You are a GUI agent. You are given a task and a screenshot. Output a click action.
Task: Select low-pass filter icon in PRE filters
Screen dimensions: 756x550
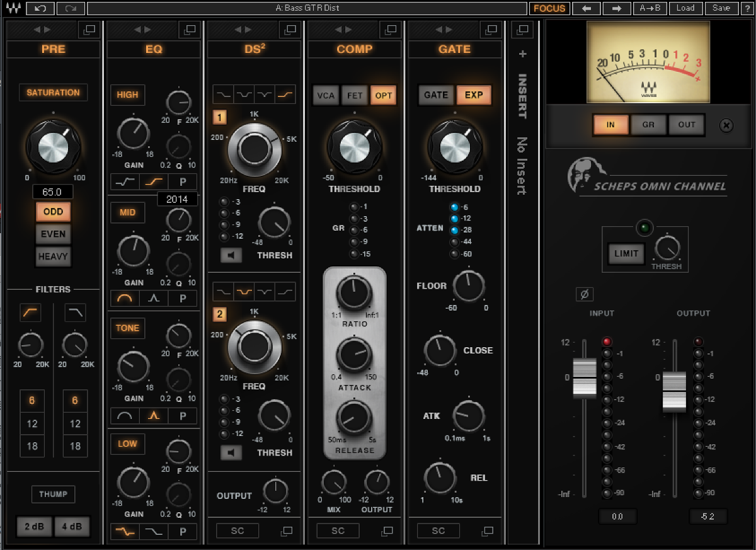pos(75,312)
